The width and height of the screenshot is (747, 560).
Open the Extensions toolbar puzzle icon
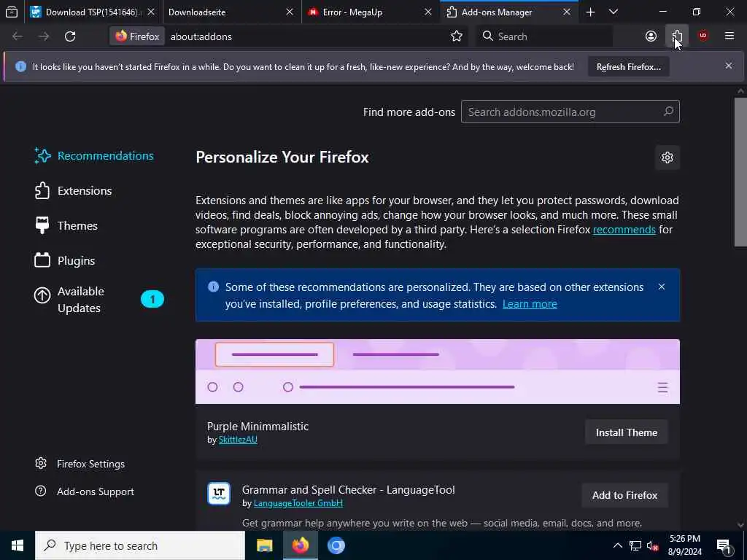click(x=677, y=36)
